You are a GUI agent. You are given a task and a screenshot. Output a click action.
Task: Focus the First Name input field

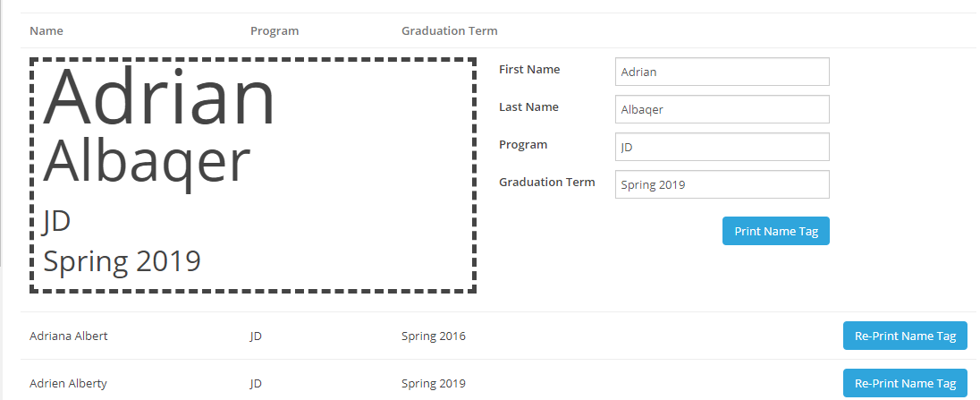(722, 72)
